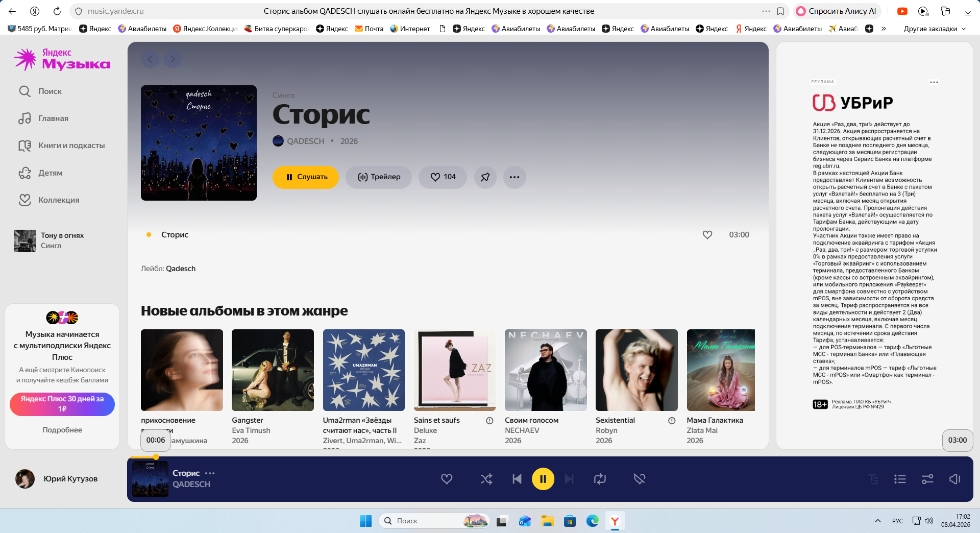980x533 pixels.
Task: Open the Qadesch label link
Action: tap(181, 269)
